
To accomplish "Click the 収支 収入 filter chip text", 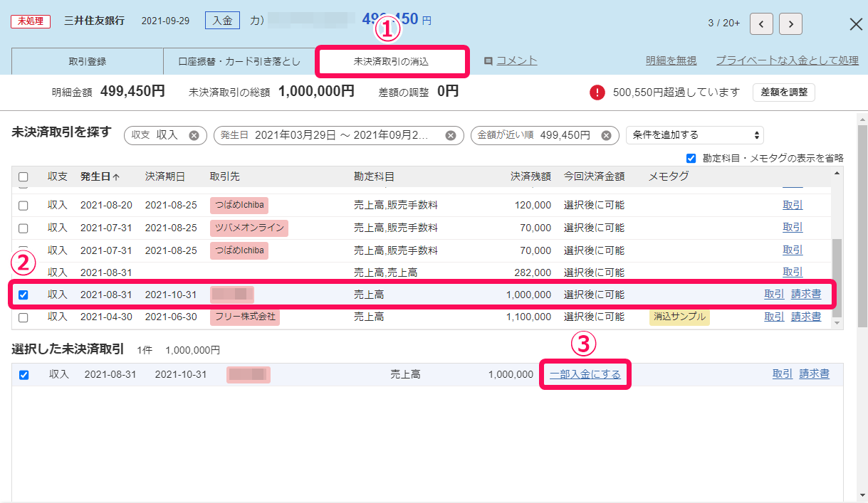I will click(155, 135).
